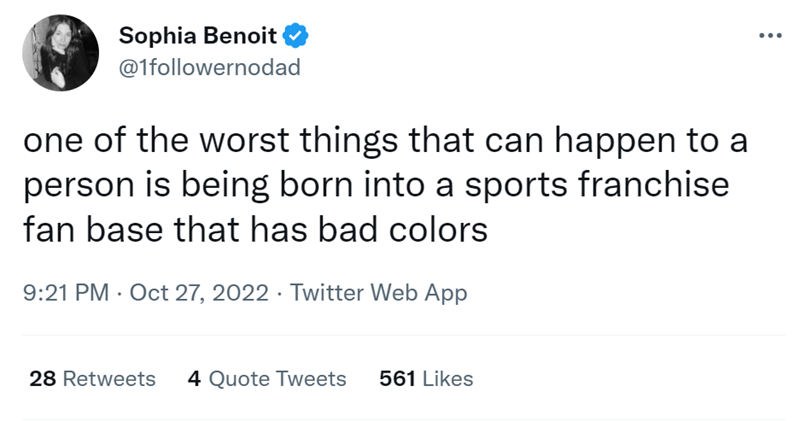View the Retweets list

pyautogui.click(x=109, y=379)
